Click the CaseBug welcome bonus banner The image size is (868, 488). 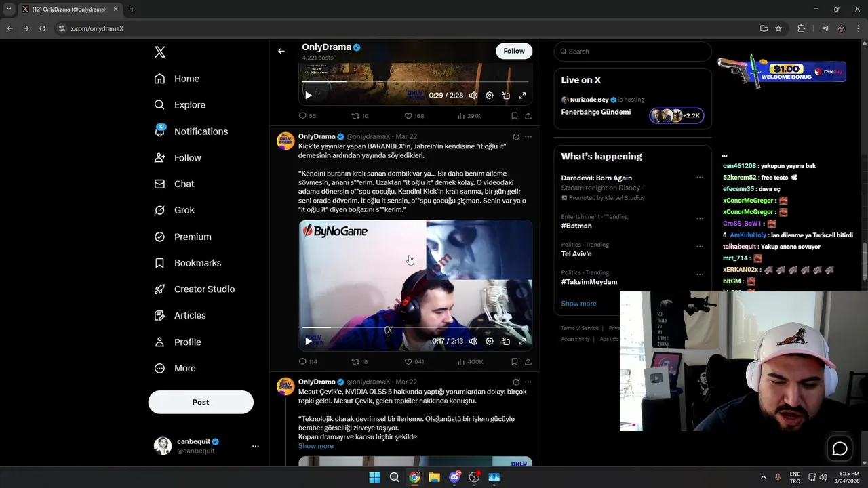[x=782, y=71]
